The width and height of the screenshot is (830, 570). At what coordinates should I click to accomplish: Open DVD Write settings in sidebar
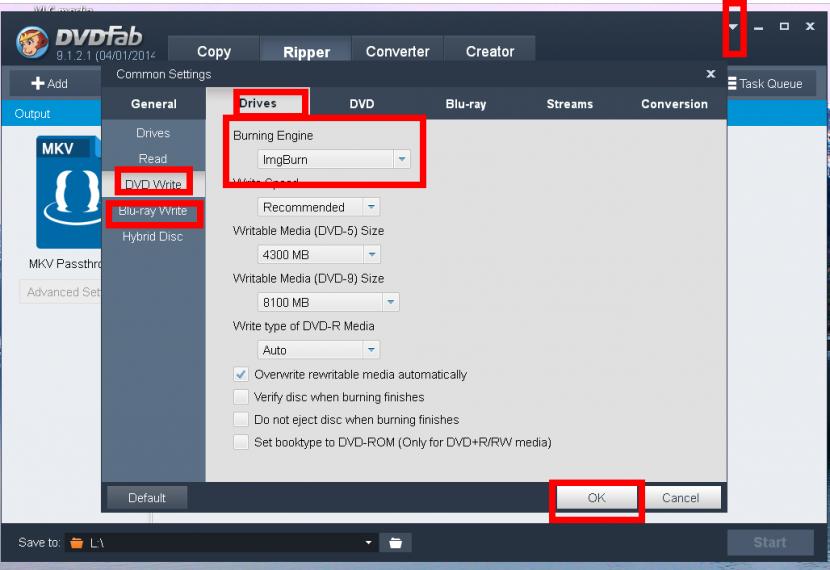[153, 184]
